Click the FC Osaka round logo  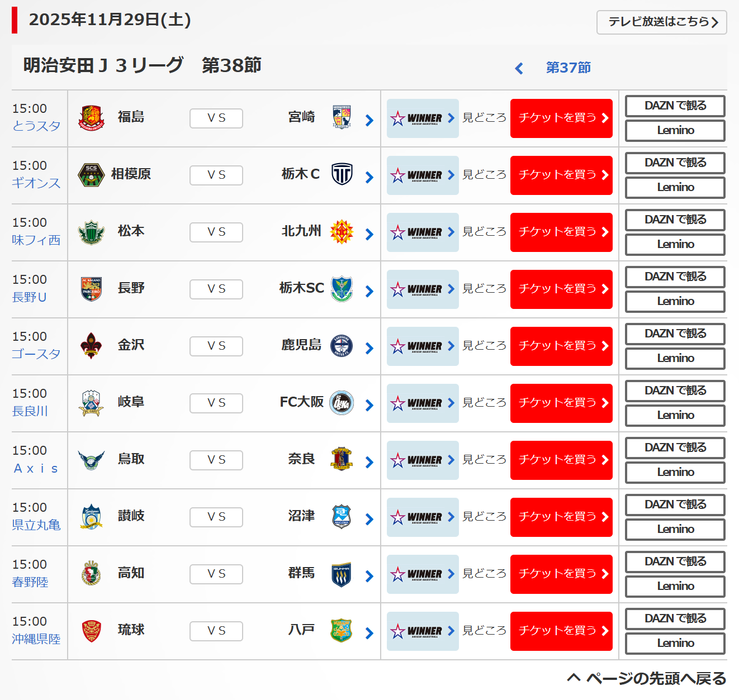[342, 403]
